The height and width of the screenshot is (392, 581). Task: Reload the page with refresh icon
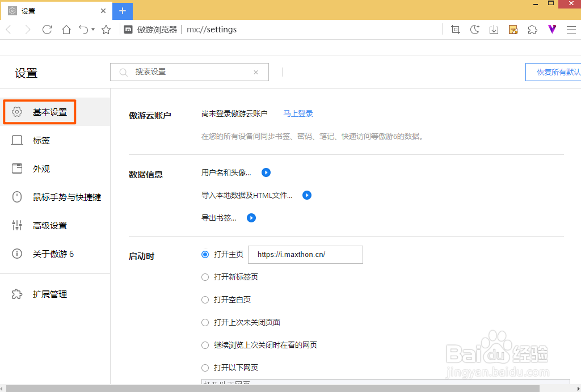47,29
